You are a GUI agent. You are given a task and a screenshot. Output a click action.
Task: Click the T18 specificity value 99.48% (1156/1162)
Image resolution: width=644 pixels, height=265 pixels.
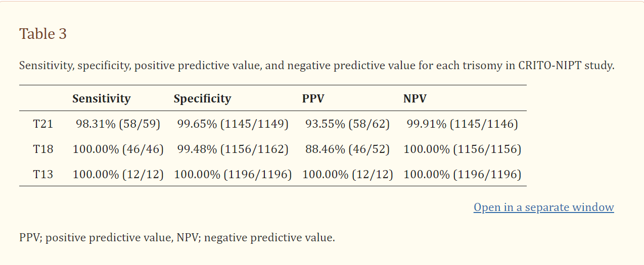pos(233,149)
